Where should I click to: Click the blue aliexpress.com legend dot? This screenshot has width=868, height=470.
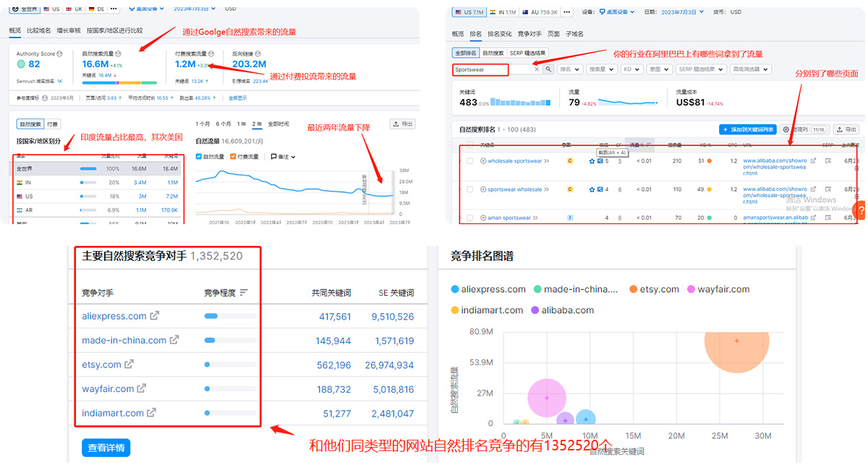454,289
